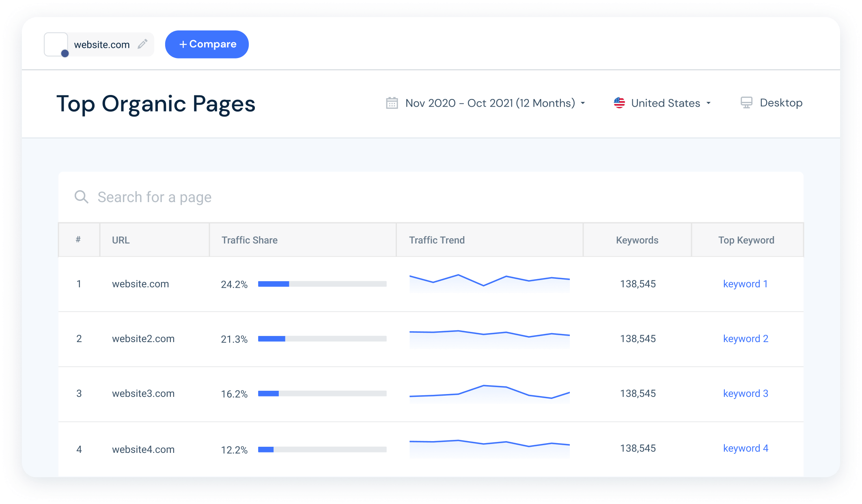Screen dimensions: 862x504
Task: Click the + Compare button
Action: (207, 44)
